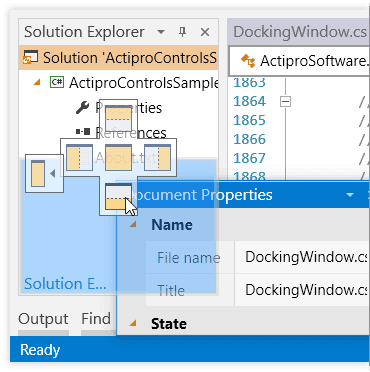
Task: Click the Title value field
Action: 302,290
